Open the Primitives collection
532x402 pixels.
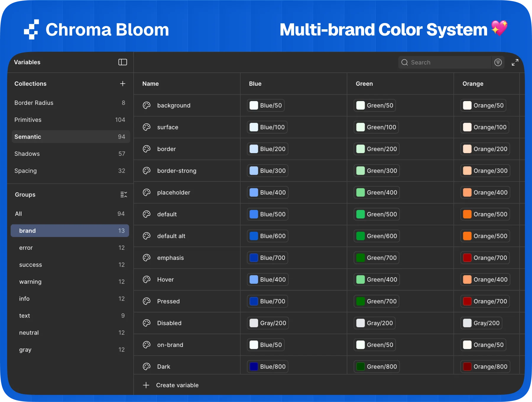(x=70, y=120)
